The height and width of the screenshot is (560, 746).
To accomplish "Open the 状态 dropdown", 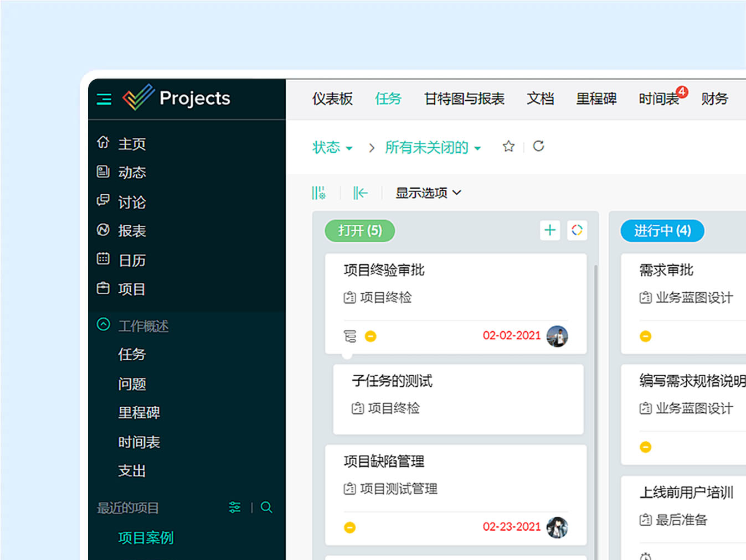I will click(x=332, y=147).
